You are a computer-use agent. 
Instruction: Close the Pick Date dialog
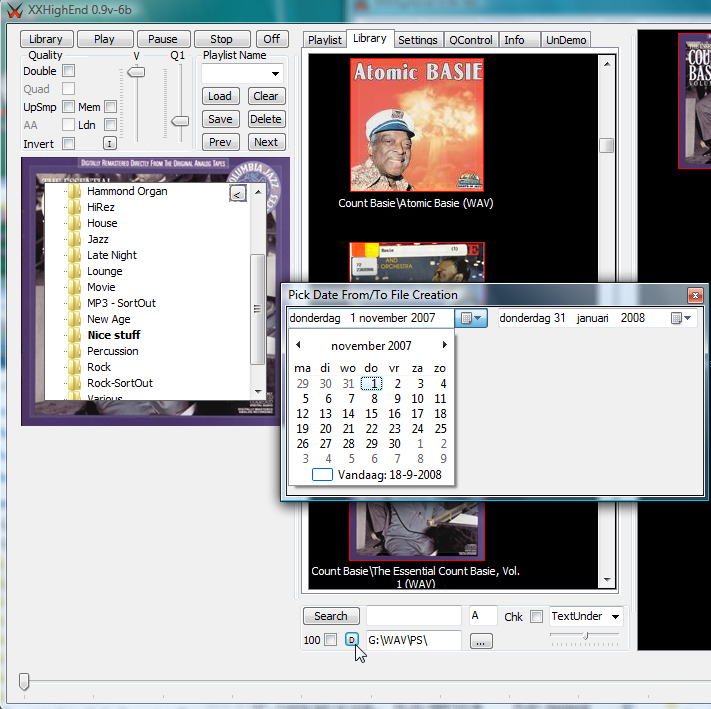pyautogui.click(x=695, y=296)
